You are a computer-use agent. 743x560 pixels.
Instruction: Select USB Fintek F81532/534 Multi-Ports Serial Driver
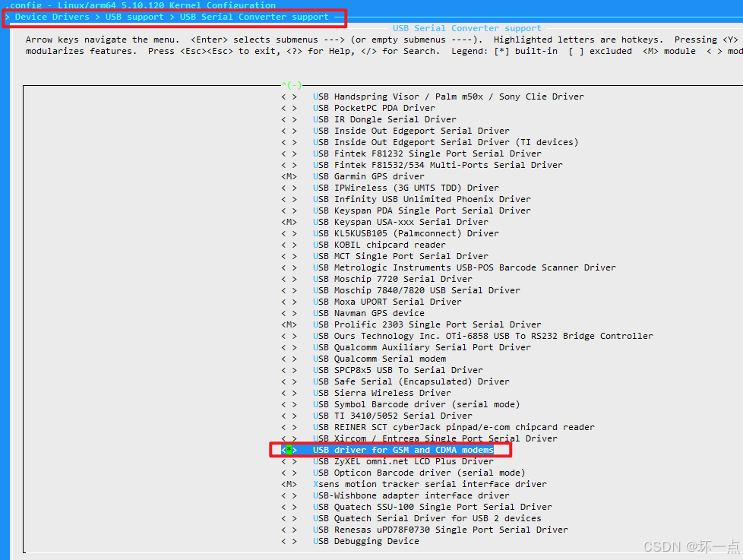click(x=438, y=165)
